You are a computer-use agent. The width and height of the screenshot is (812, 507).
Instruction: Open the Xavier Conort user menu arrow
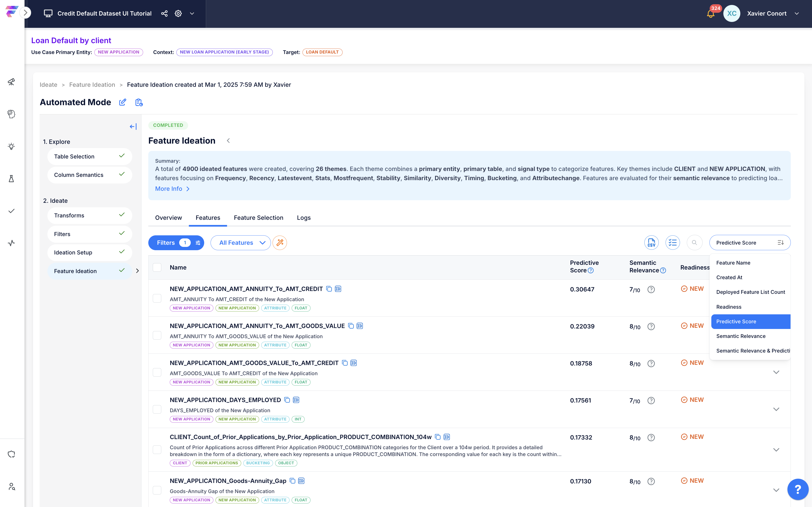797,13
